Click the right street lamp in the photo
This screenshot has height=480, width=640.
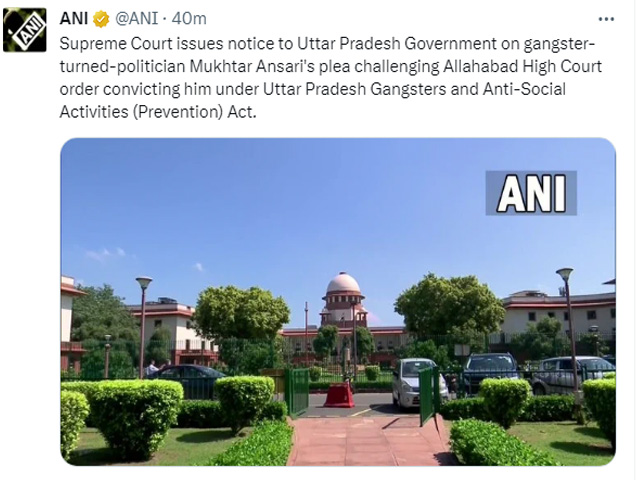click(569, 327)
